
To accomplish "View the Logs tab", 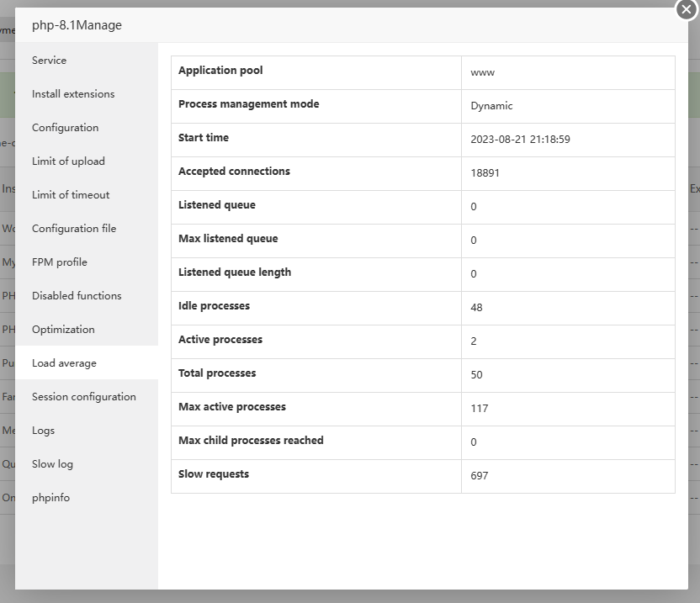I will [x=43, y=431].
